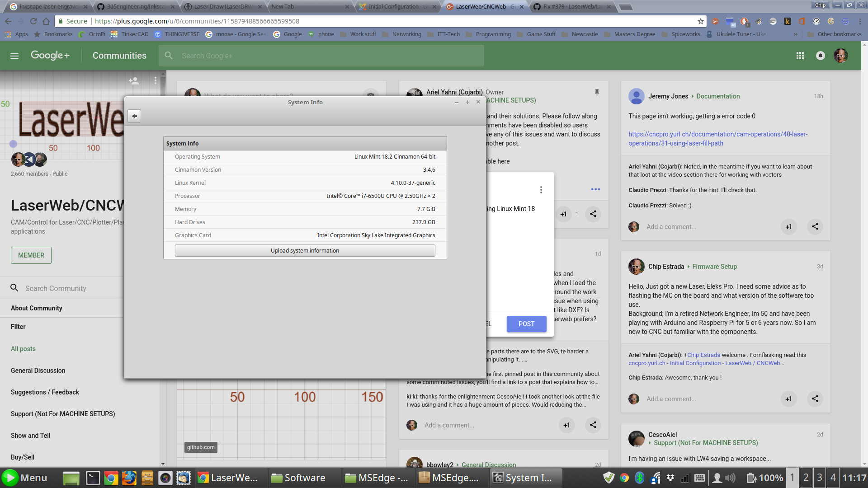This screenshot has height=488, width=868.
Task: Bookmark this page with the star icon
Action: pyautogui.click(x=700, y=21)
